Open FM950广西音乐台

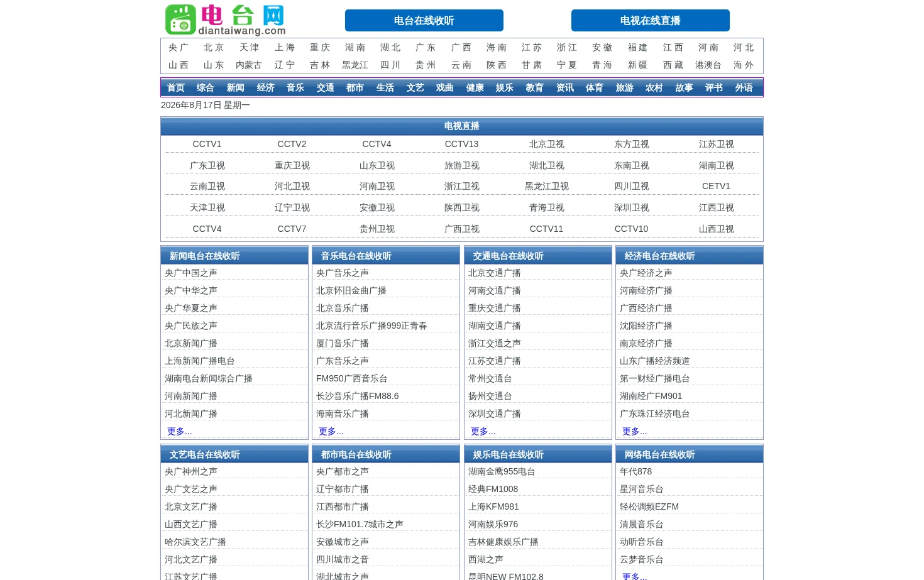pos(352,378)
